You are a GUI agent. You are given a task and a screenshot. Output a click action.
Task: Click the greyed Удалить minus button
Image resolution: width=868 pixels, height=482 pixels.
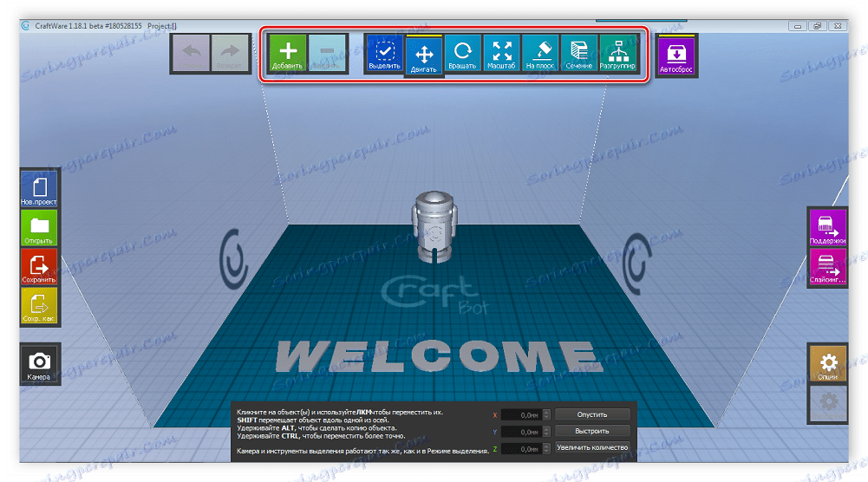pos(327,53)
